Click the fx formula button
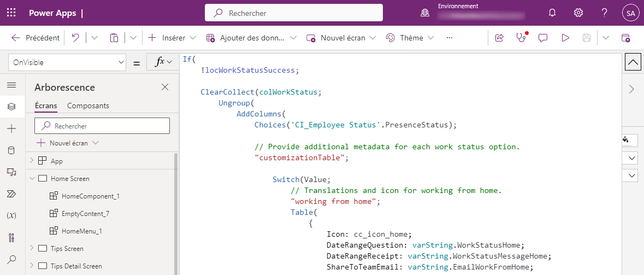The height and width of the screenshot is (275, 644). [x=163, y=62]
